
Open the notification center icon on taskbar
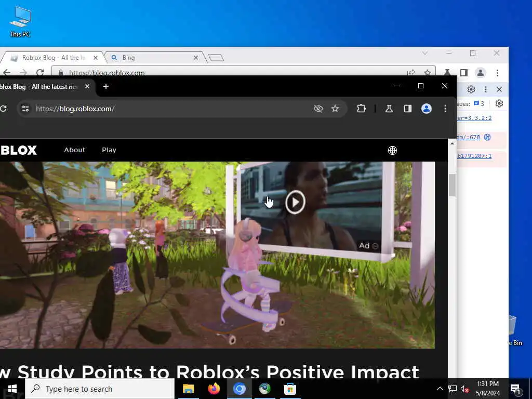[516, 389]
